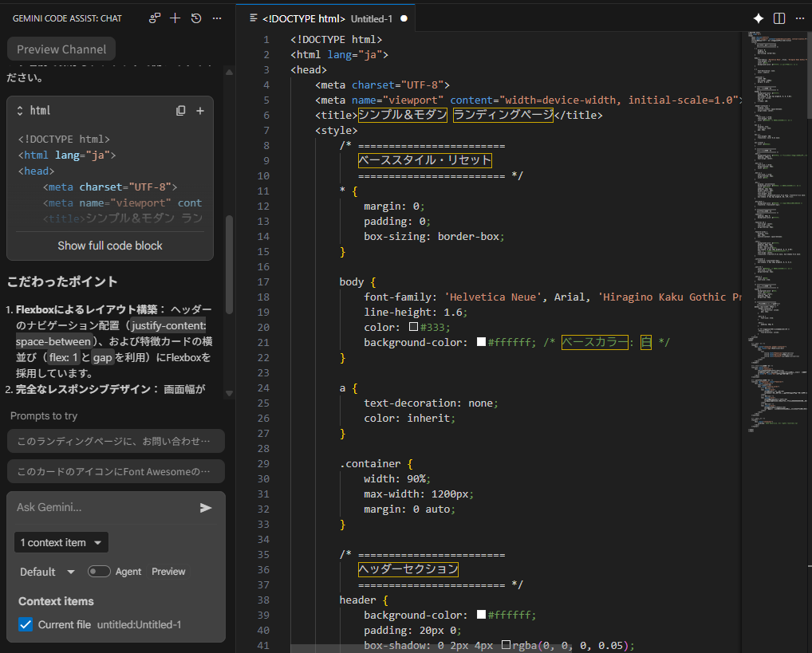The image size is (812, 653).
Task: Click line number 17 in the gutter
Action: (x=263, y=281)
